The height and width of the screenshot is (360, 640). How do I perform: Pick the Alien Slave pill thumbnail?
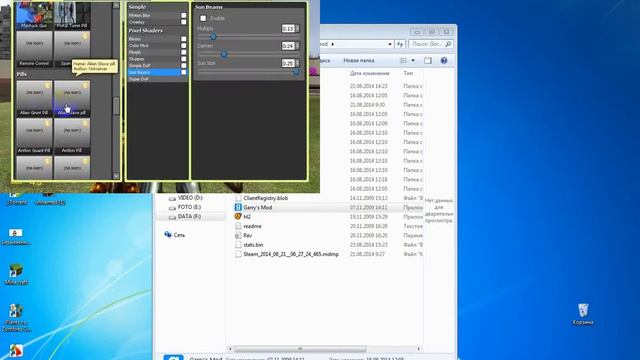point(72,98)
